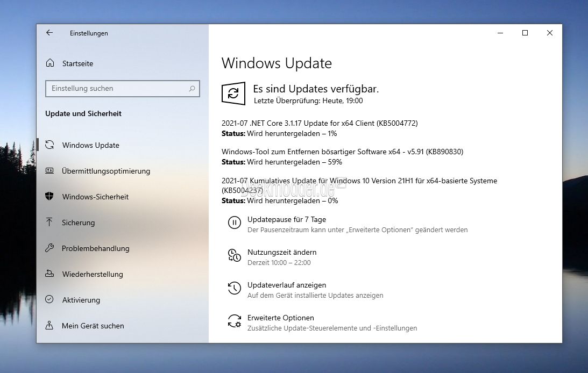Click the Aktivierung checkmark icon
Viewport: 588px width, 373px height.
tap(49, 299)
